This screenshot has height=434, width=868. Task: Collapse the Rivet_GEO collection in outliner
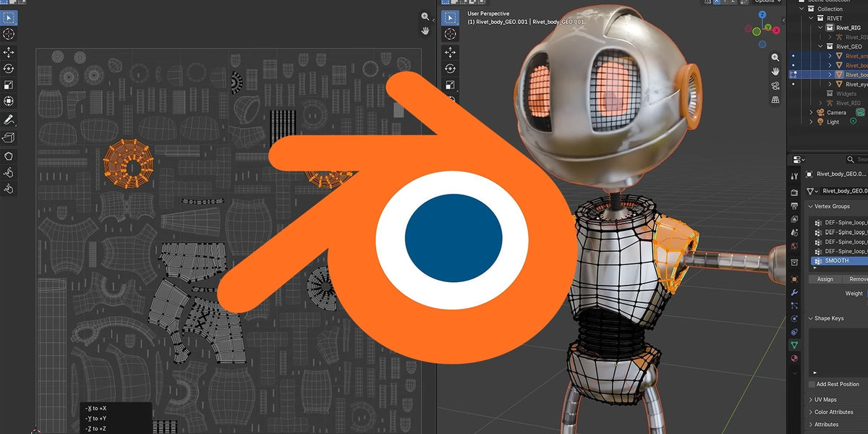821,46
